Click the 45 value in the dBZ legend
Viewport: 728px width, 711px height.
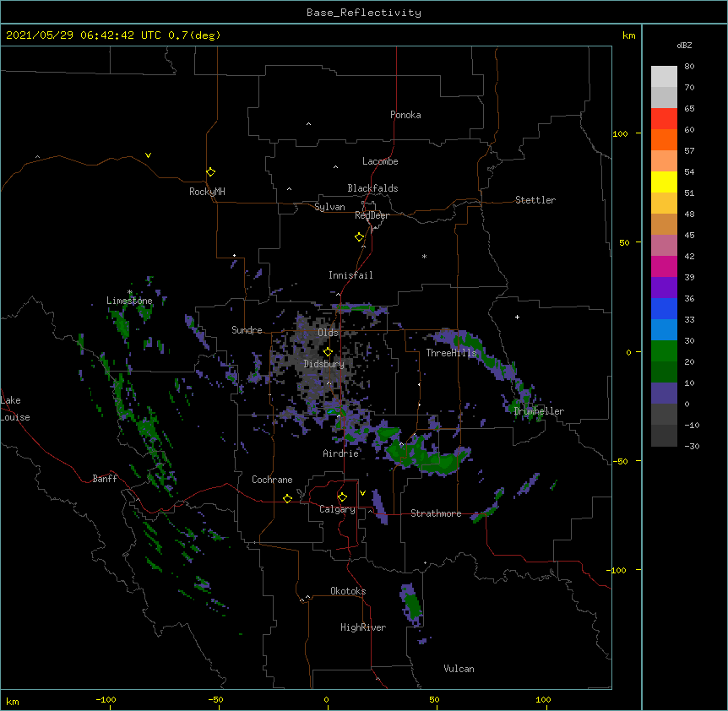pyautogui.click(x=689, y=236)
